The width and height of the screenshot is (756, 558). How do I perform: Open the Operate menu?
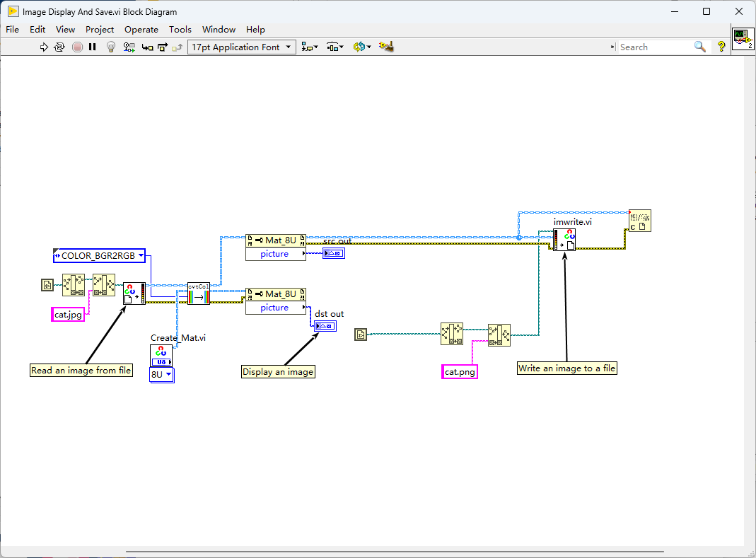[141, 29]
